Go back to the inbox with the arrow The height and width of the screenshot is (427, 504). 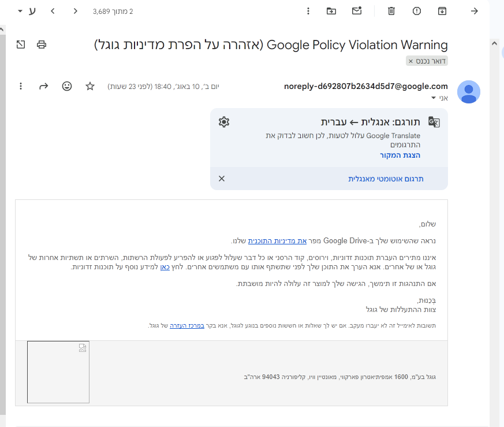tap(475, 11)
